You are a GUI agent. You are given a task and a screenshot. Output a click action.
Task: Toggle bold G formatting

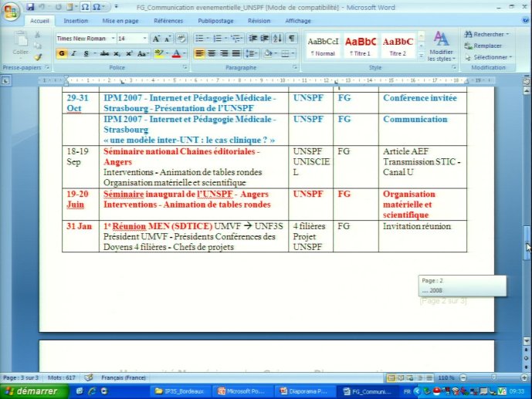[62, 53]
